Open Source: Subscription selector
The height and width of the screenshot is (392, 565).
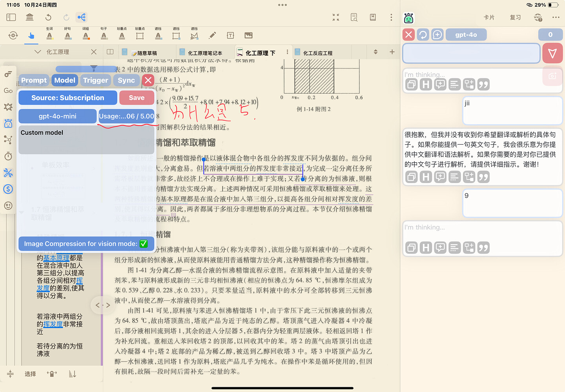[68, 98]
